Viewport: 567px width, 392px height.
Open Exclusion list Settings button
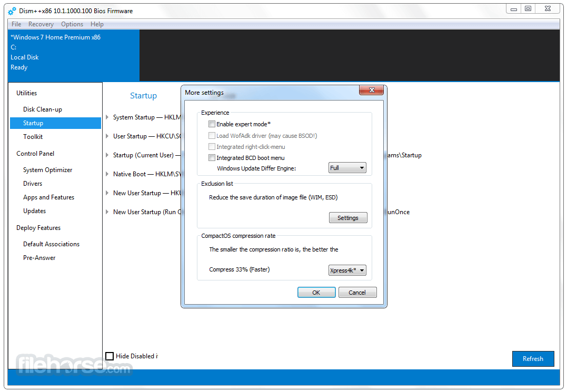(x=348, y=217)
